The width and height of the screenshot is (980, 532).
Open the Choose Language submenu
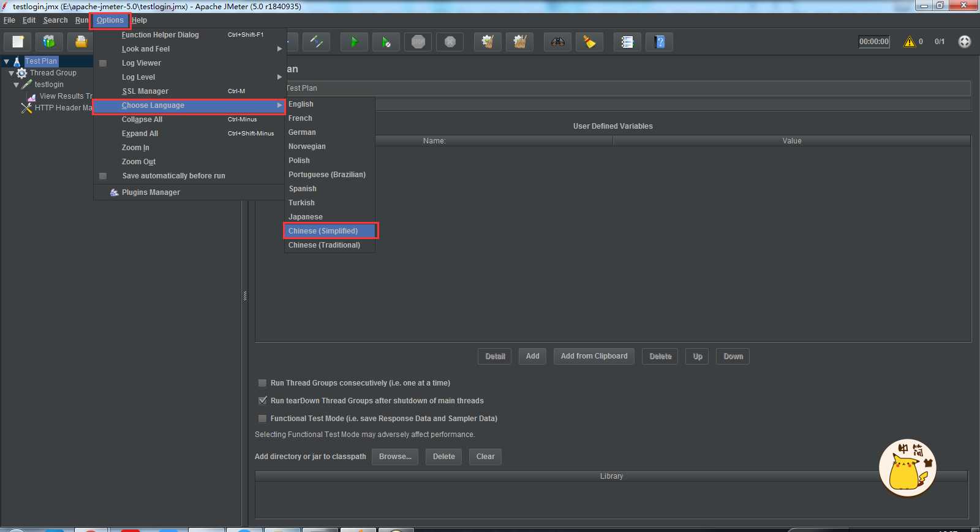point(190,105)
